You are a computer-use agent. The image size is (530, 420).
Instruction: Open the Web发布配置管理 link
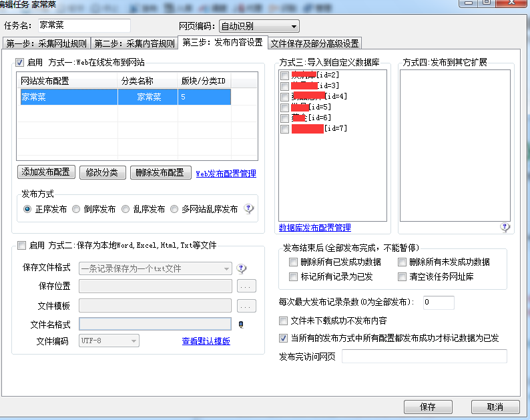pos(226,174)
